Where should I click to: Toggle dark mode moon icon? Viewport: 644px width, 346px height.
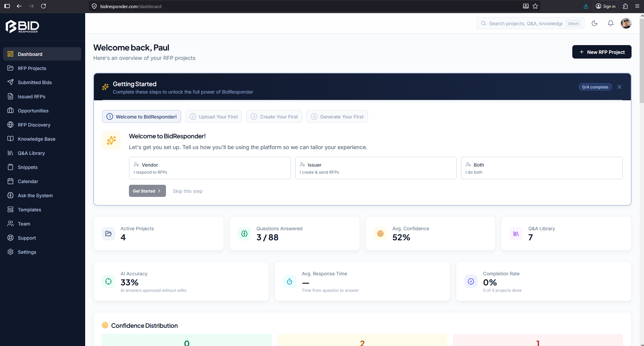[595, 23]
